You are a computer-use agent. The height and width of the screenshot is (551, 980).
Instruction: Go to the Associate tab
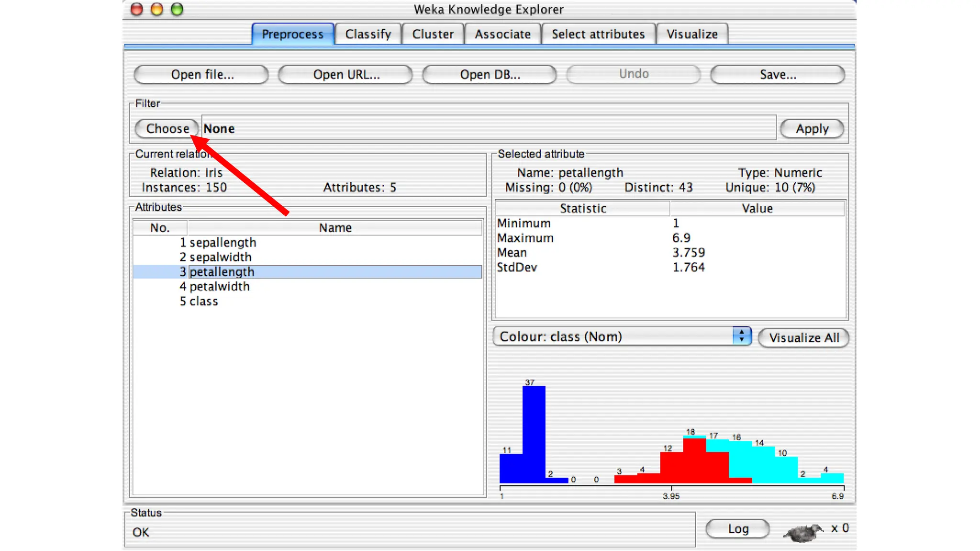click(502, 34)
